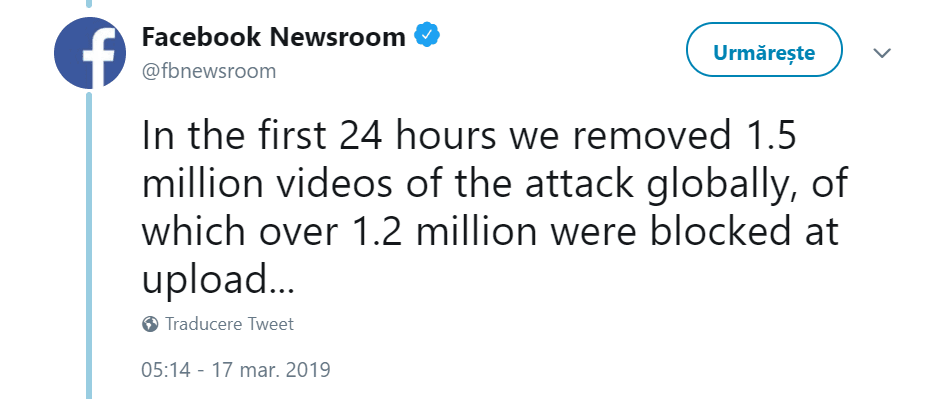Click the thread connector line above the avatar
Screen dimensions: 949x399
click(x=90, y=4)
